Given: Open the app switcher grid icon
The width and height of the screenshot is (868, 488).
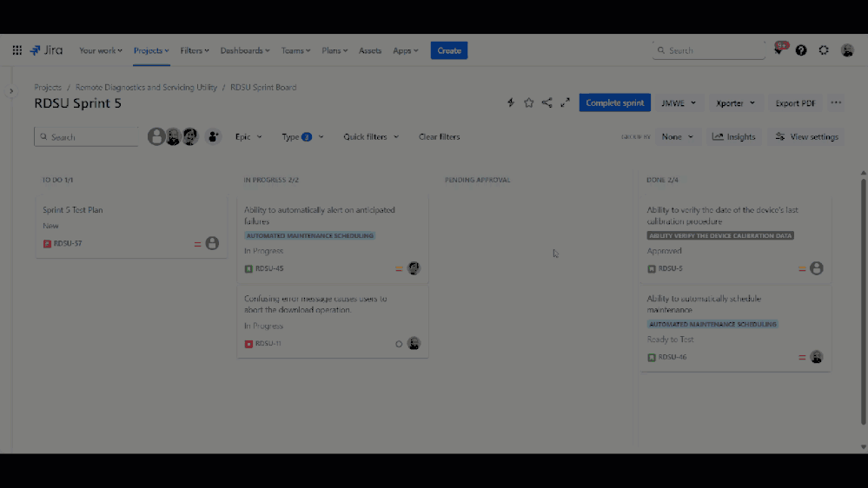Looking at the screenshot, I should (17, 50).
